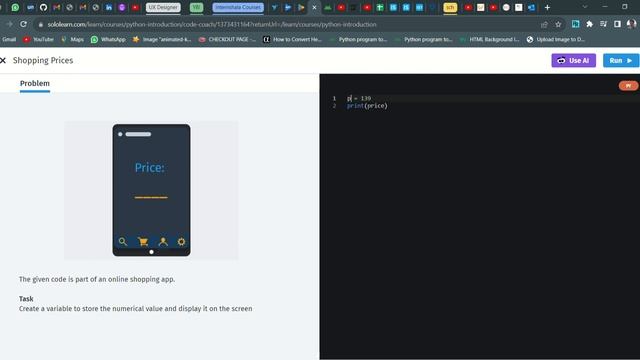
Task: Open the YouTube bookmark
Action: coord(38,40)
